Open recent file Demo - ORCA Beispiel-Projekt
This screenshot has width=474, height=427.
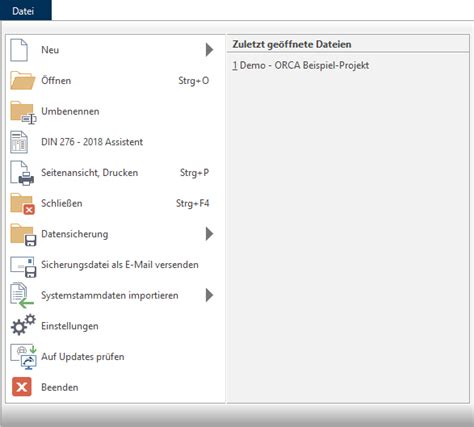click(x=301, y=65)
